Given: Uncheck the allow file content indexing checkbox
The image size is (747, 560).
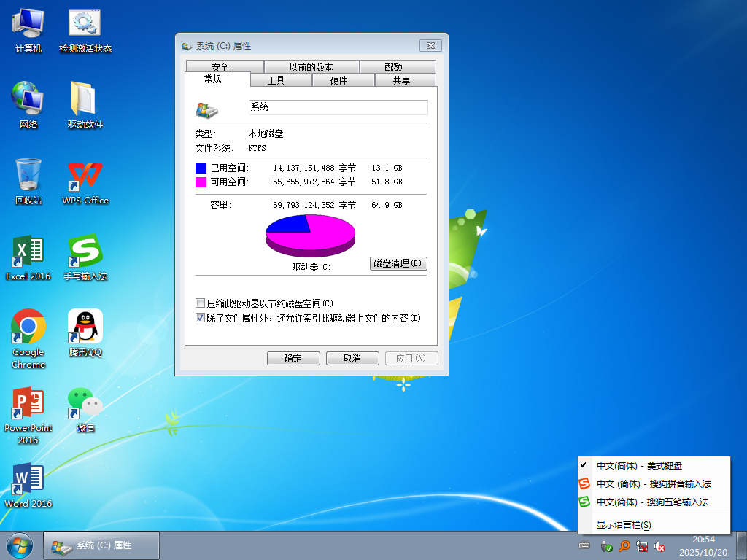Looking at the screenshot, I should (201, 318).
